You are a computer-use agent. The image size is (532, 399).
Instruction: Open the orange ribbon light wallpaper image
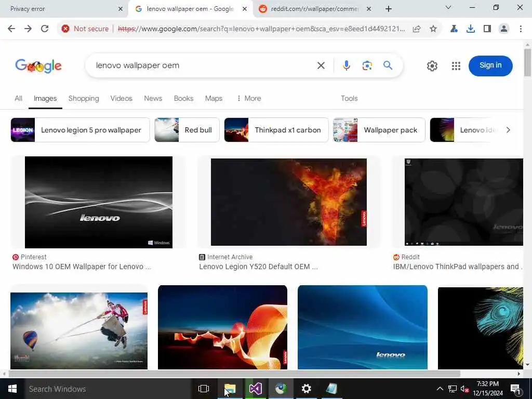222,327
